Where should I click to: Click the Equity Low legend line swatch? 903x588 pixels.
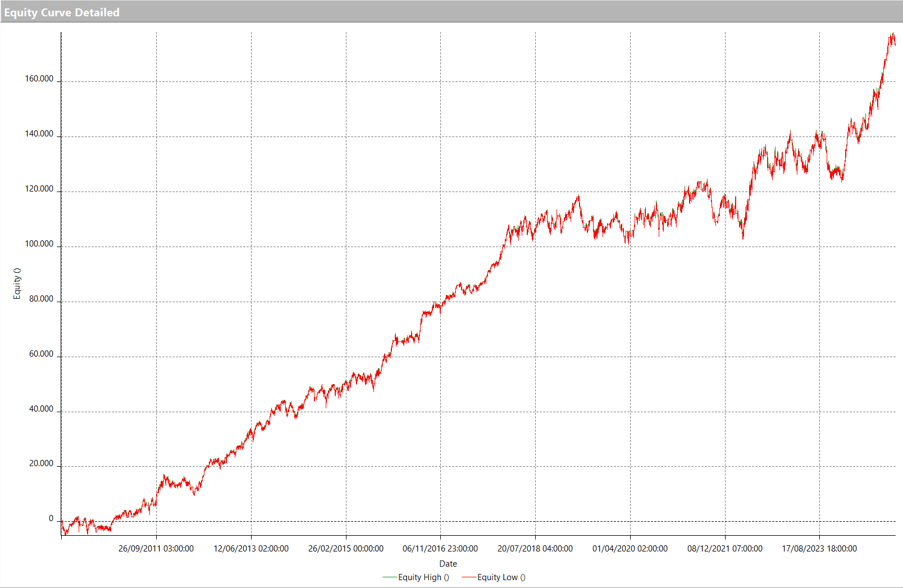469,577
